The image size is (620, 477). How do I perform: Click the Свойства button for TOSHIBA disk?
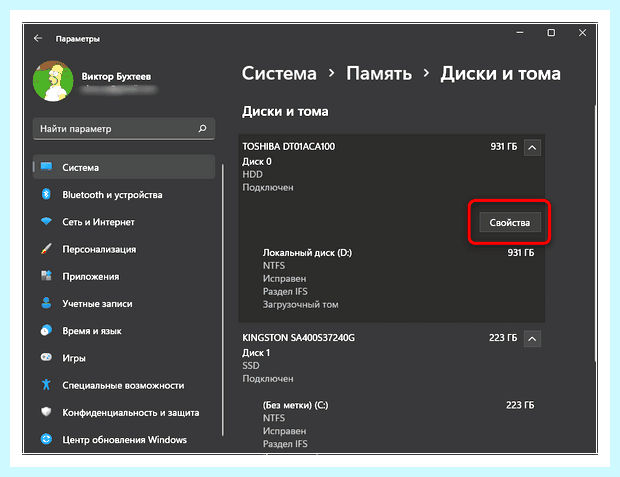pyautogui.click(x=510, y=222)
